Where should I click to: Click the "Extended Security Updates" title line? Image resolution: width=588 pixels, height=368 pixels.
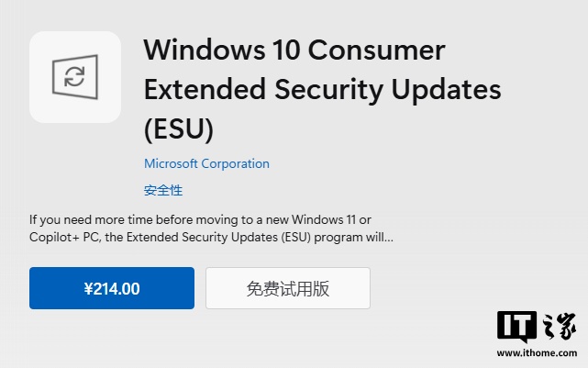(323, 89)
